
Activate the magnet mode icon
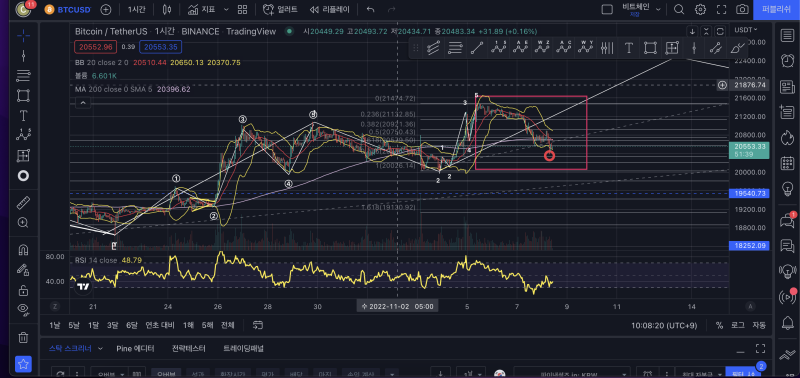[23, 250]
